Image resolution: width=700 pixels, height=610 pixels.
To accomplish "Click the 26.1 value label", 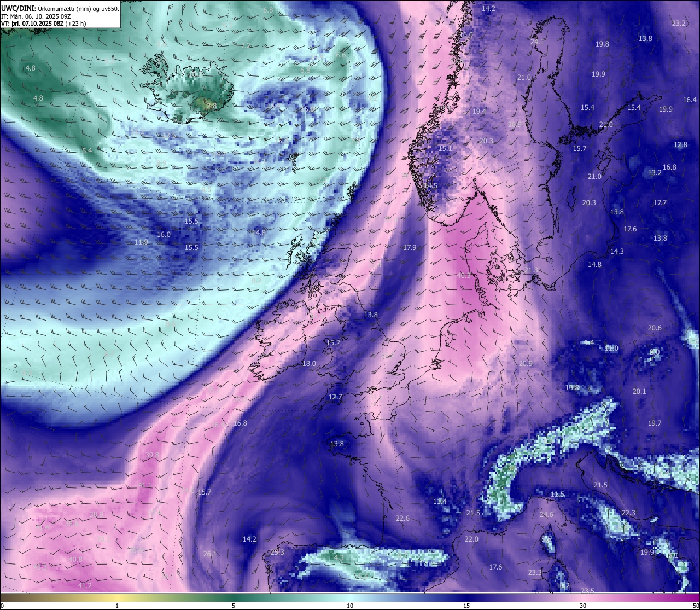I will (210, 554).
